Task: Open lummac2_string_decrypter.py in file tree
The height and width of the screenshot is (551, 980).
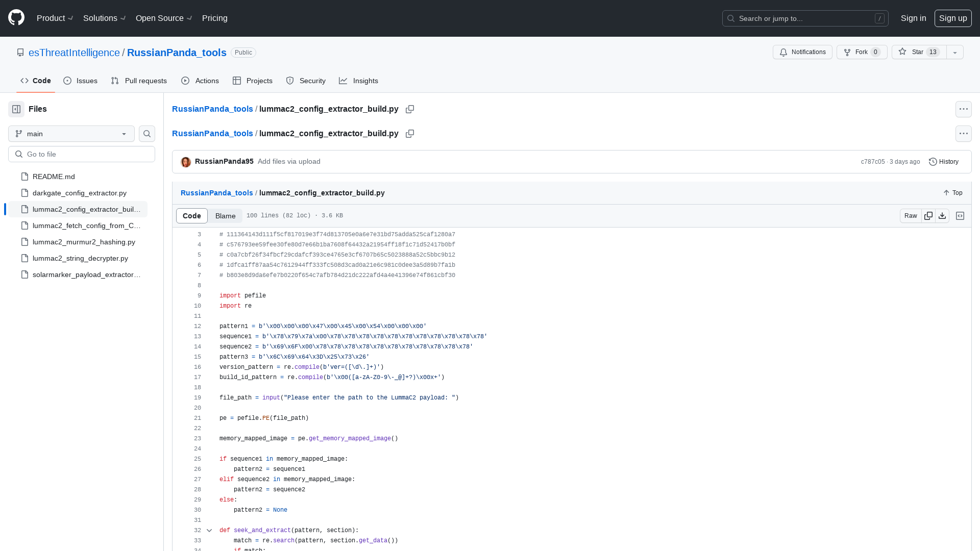Action: 78,258
